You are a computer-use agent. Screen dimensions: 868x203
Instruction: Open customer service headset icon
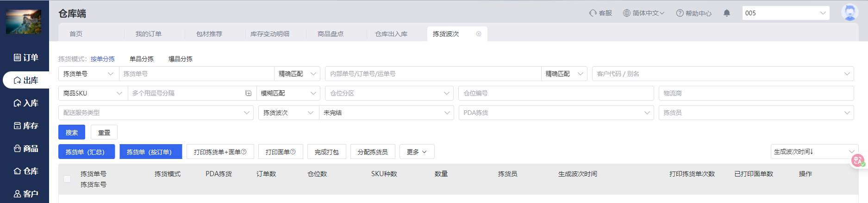pos(593,13)
